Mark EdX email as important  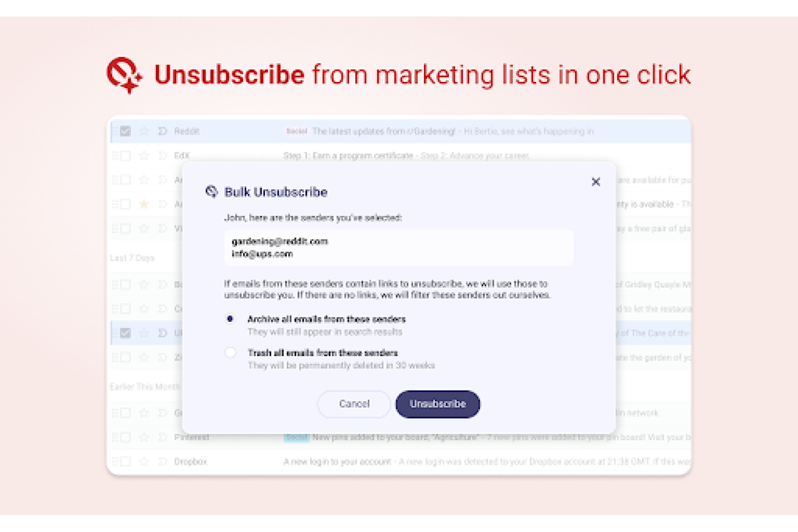tap(163, 156)
